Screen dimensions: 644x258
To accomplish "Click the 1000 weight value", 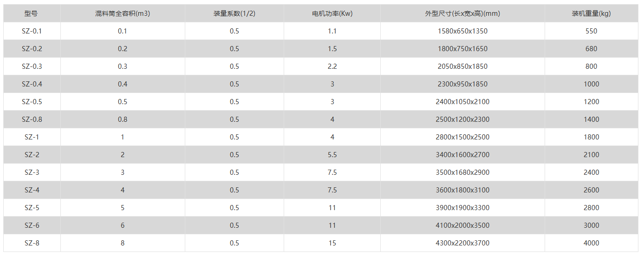I will 591,84.
